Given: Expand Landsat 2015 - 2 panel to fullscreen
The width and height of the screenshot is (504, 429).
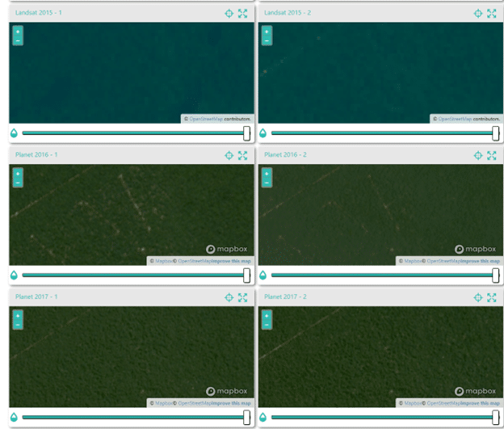Looking at the screenshot, I should [491, 14].
